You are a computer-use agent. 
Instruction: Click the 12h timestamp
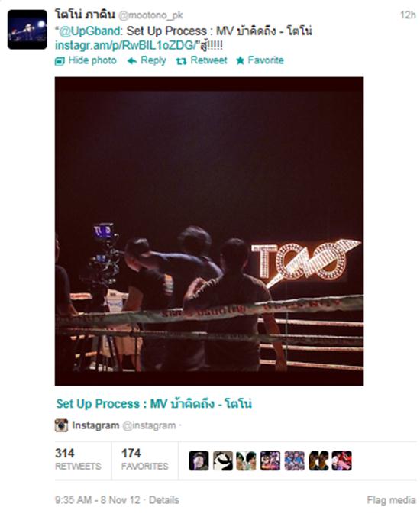pyautogui.click(x=408, y=15)
